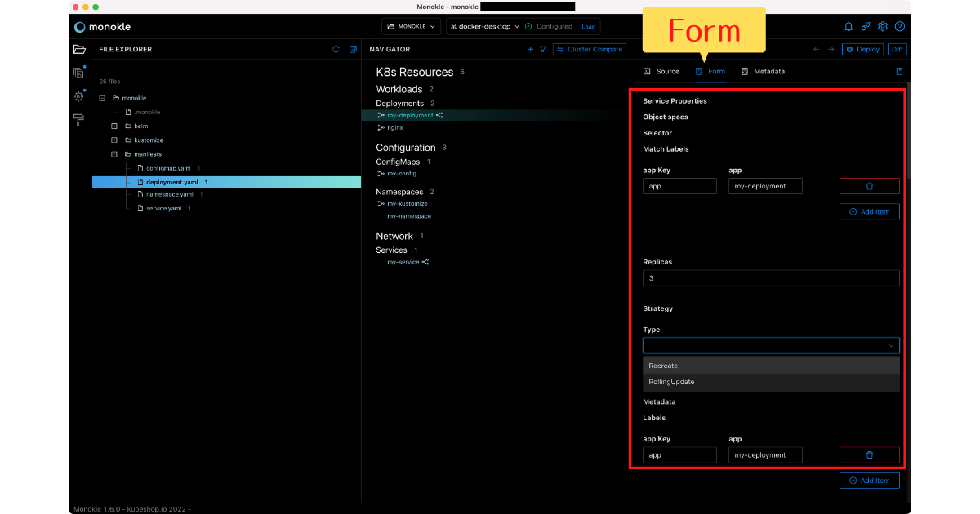
Task: Click incoming links icon before my-deployment
Action: click(381, 115)
